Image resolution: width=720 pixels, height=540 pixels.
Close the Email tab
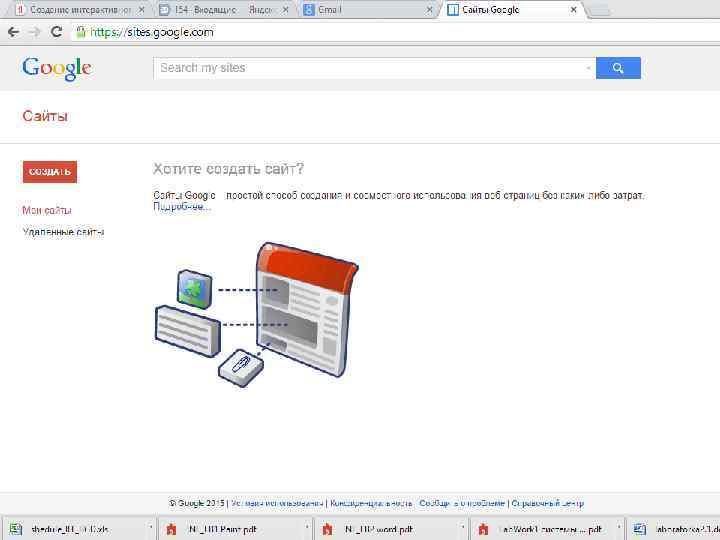[x=429, y=10]
